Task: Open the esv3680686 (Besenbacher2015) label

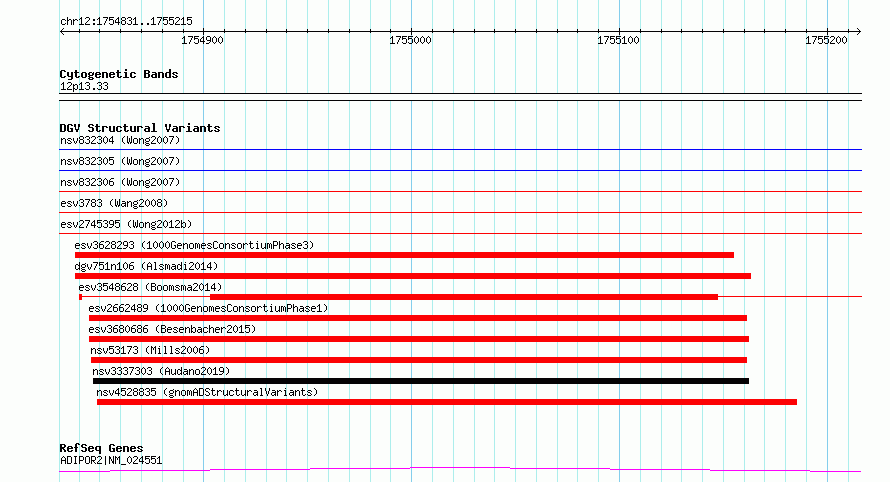Action: click(x=172, y=329)
